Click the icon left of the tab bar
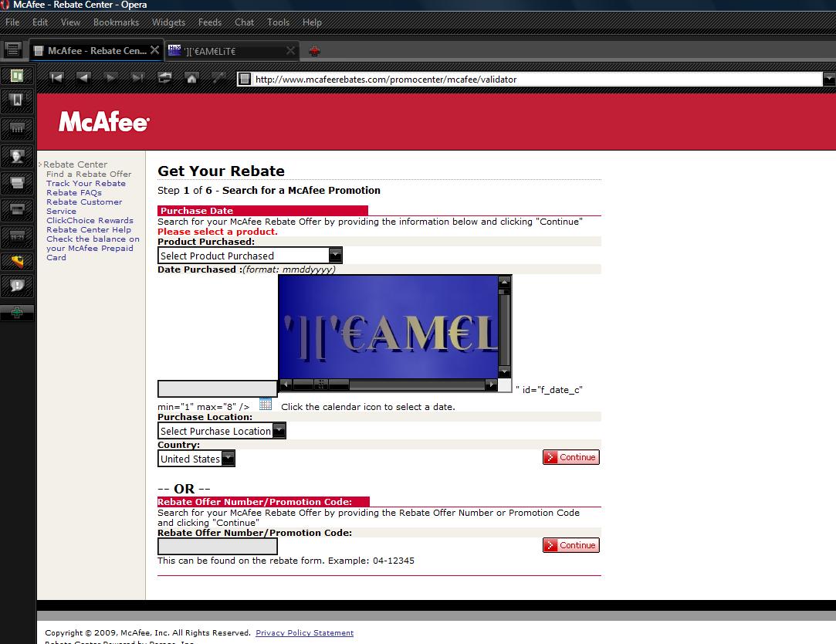The width and height of the screenshot is (836, 644). 13,50
